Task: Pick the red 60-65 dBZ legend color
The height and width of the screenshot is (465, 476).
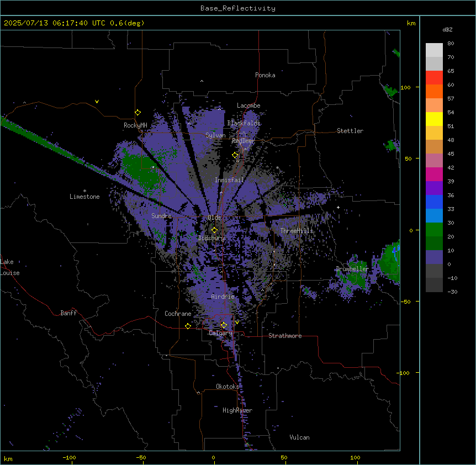Action: point(434,78)
